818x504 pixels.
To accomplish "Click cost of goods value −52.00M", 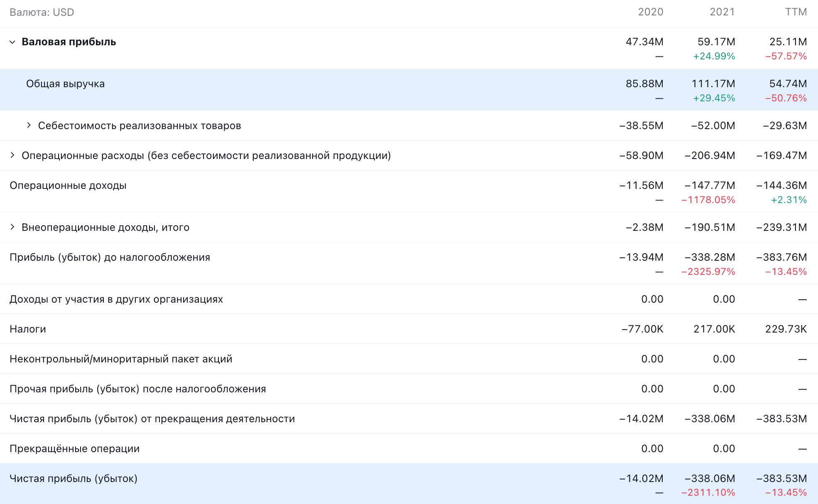I will click(713, 126).
